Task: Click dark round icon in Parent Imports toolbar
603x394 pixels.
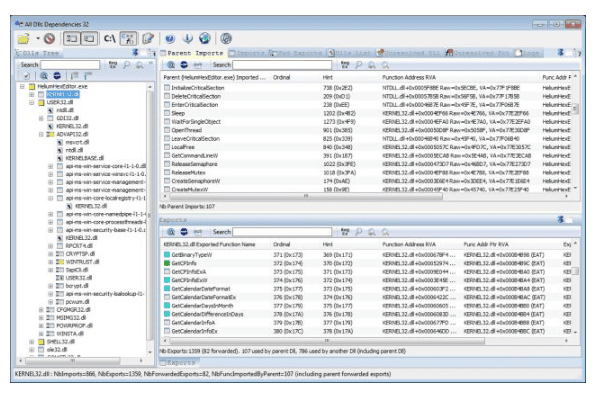Action: [x=184, y=65]
